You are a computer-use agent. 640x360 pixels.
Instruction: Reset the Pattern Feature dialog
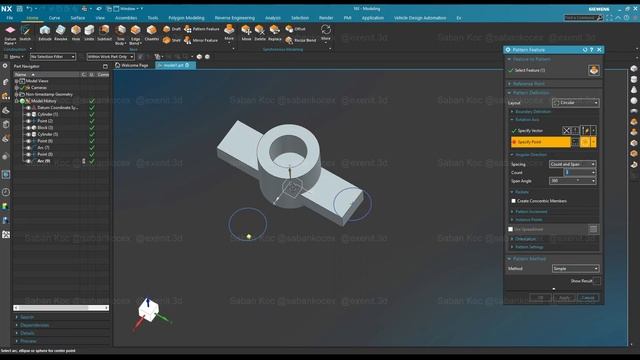point(584,49)
